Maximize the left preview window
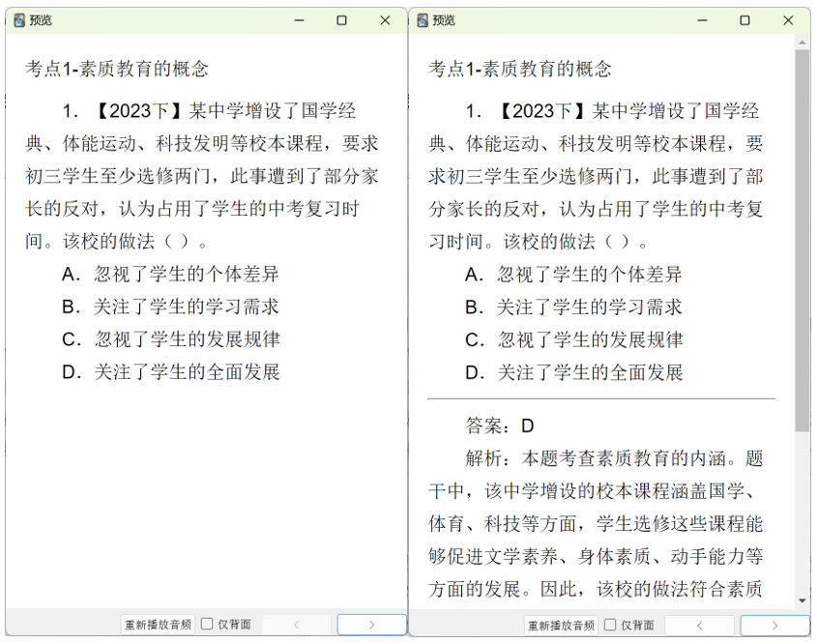The height and width of the screenshot is (644, 817). tap(342, 20)
